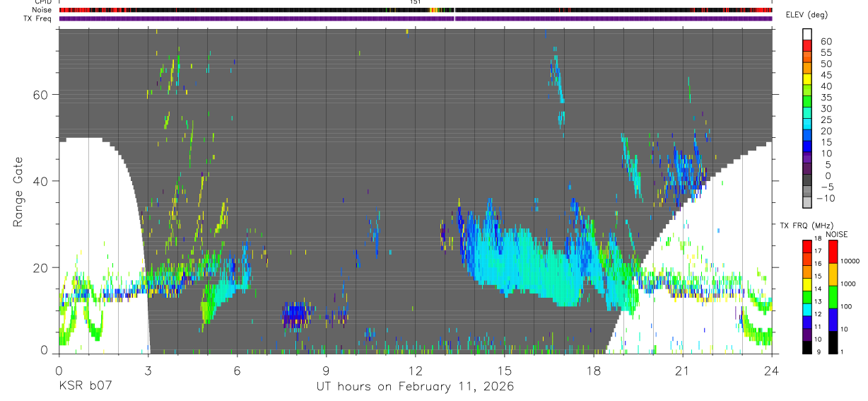Click the 151 CPID value above the plot
This screenshot has height=401, width=868.
click(416, 2)
